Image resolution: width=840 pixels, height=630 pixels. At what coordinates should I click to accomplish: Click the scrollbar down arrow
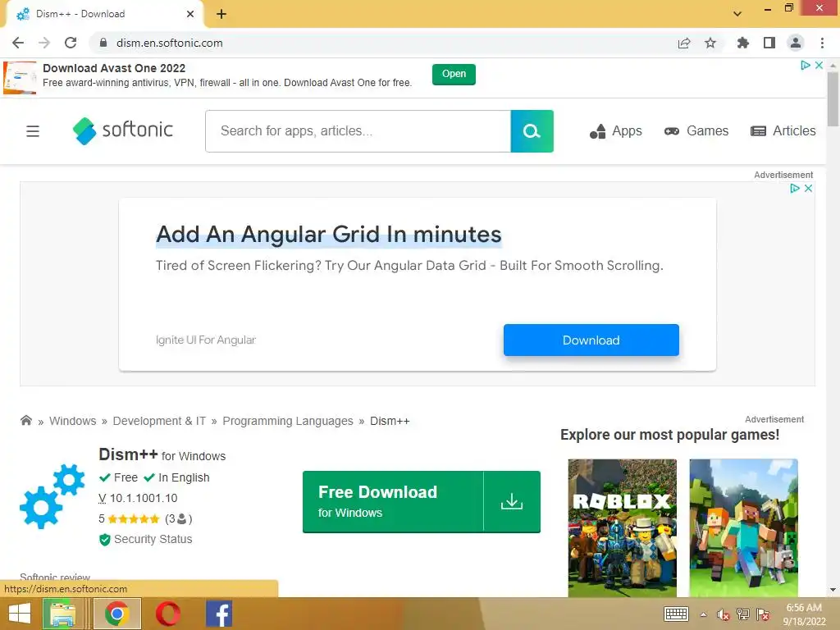coord(833,591)
